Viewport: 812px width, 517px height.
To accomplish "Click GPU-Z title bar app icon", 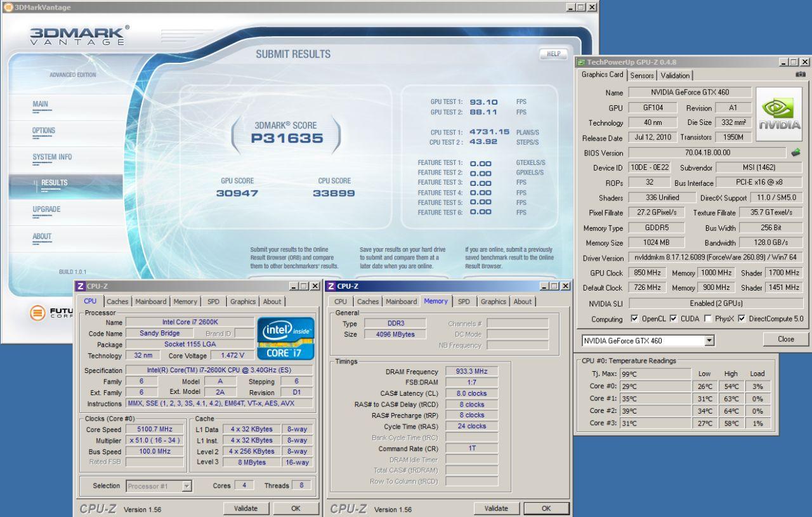I will click(x=581, y=62).
